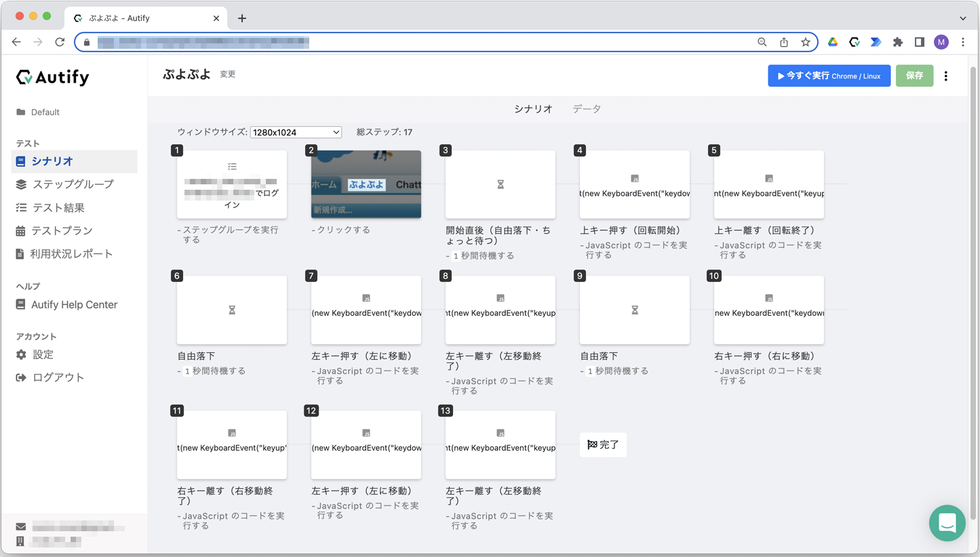
Task: Click the Google Drive extension icon
Action: [x=833, y=42]
